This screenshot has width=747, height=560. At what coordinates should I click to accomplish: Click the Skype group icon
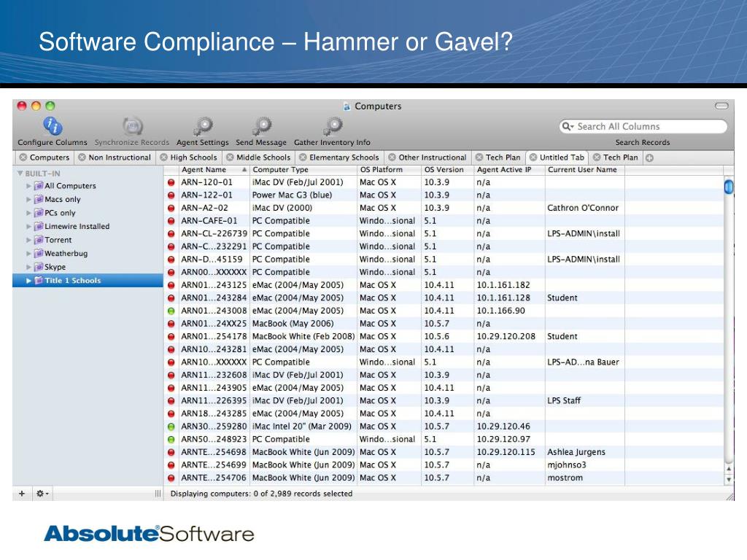pos(39,267)
